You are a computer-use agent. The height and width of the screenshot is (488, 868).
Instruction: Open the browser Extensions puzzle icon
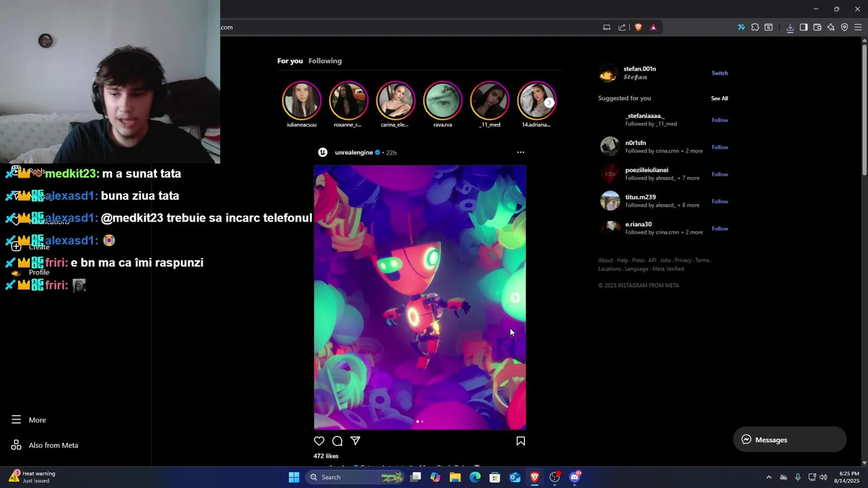[755, 27]
